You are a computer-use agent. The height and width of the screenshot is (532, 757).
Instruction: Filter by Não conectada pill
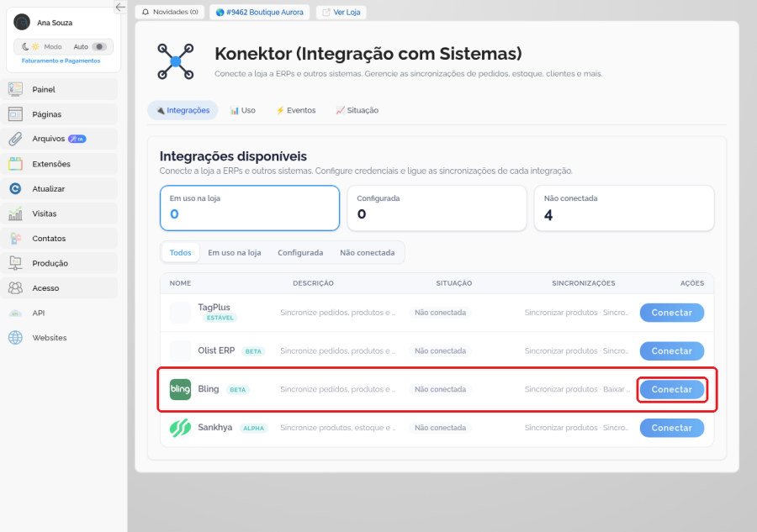coord(368,253)
